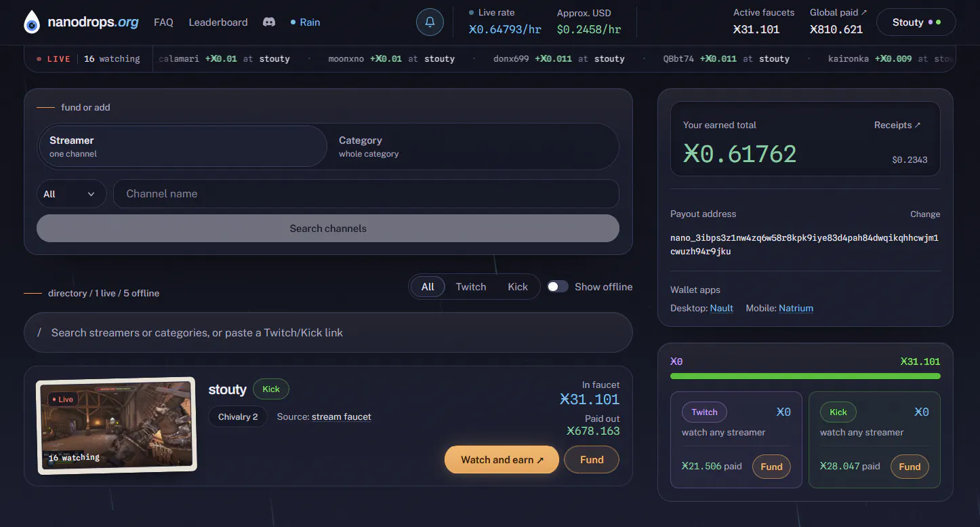Expand the All platform dropdown

coord(71,194)
